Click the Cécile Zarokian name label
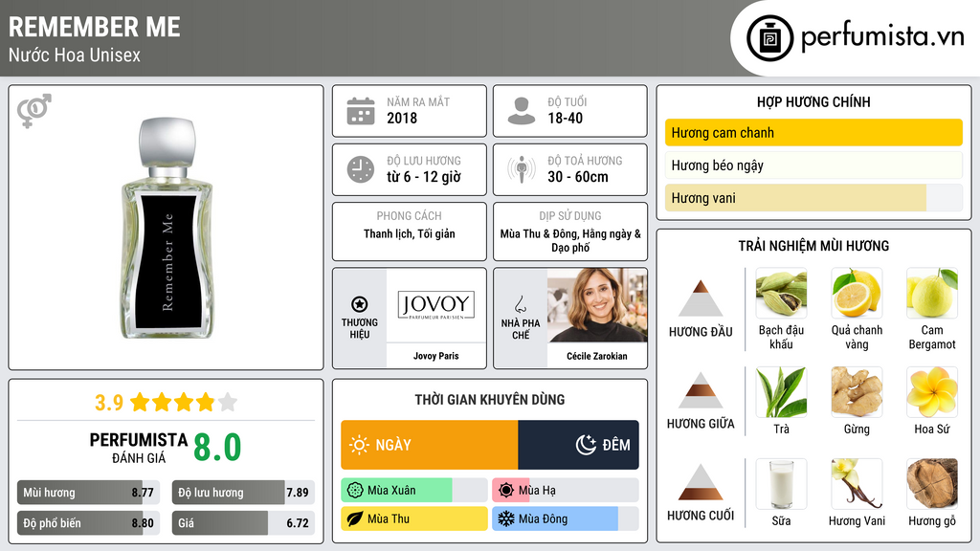 point(597,356)
